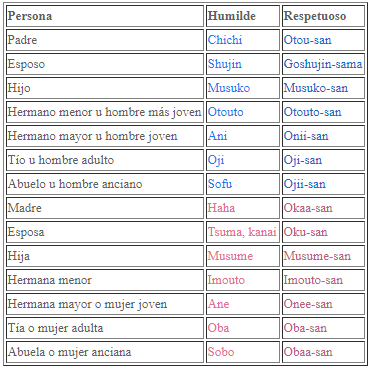Image resolution: width=369 pixels, height=369 pixels.
Task: Select the Onii-san link
Action: coord(306,136)
